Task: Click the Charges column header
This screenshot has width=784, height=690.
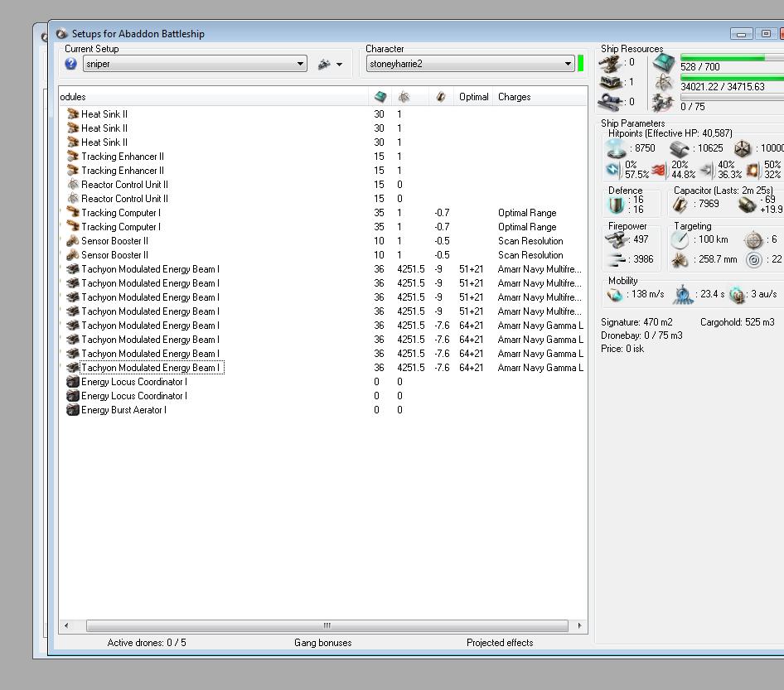Action: click(x=514, y=96)
